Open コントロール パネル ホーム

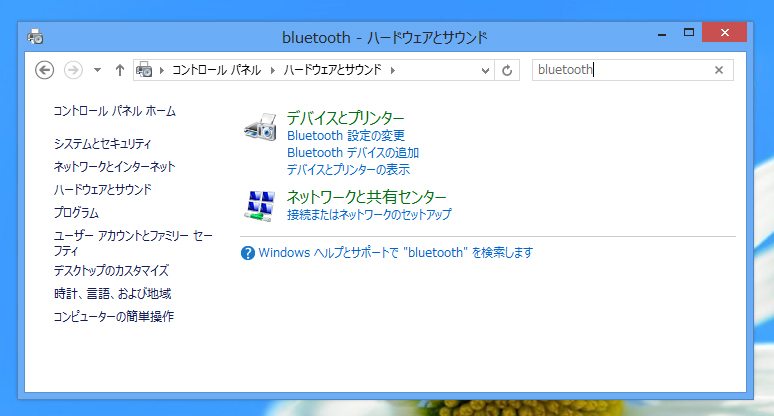click(115, 111)
